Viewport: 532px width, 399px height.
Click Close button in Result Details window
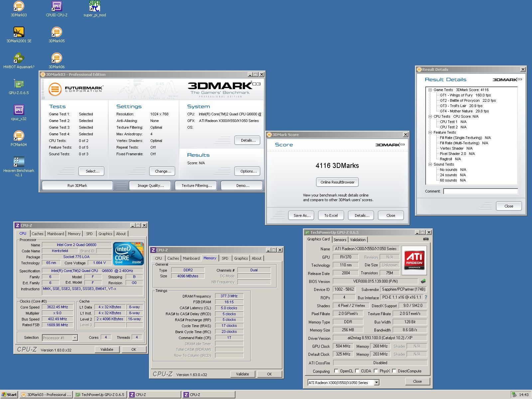[509, 206]
